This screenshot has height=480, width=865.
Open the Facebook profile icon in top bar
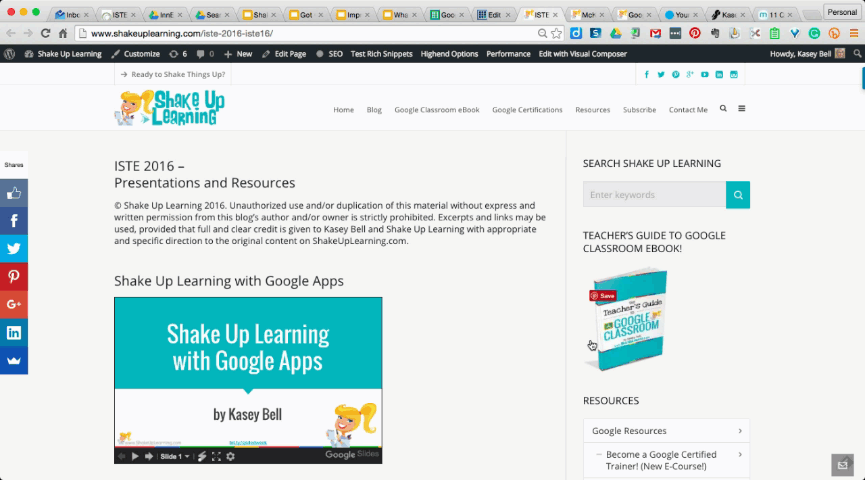click(x=647, y=74)
